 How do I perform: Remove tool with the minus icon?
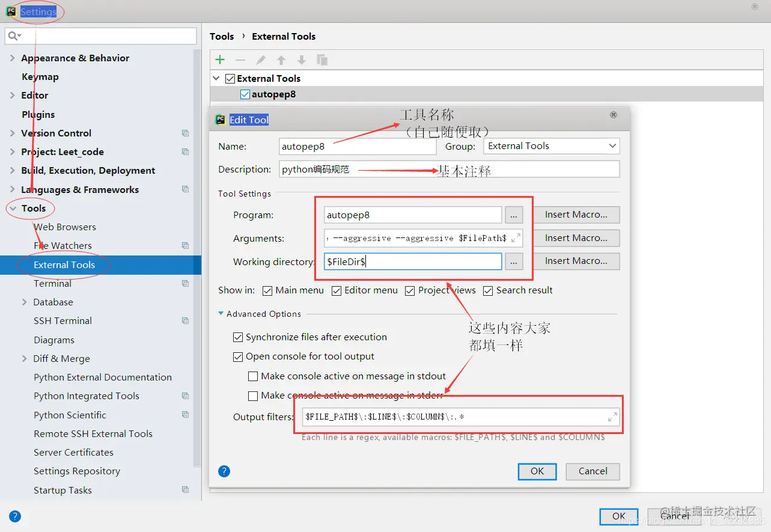[x=240, y=60]
